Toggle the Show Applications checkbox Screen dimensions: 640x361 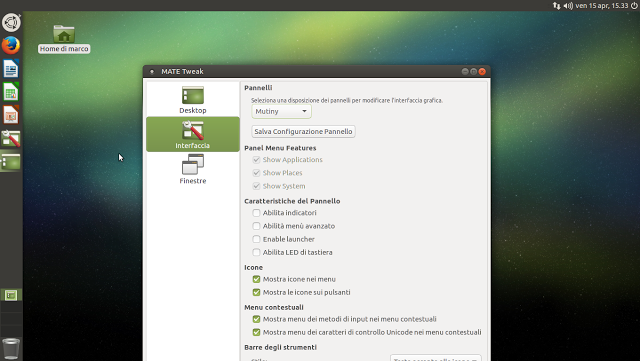256,160
